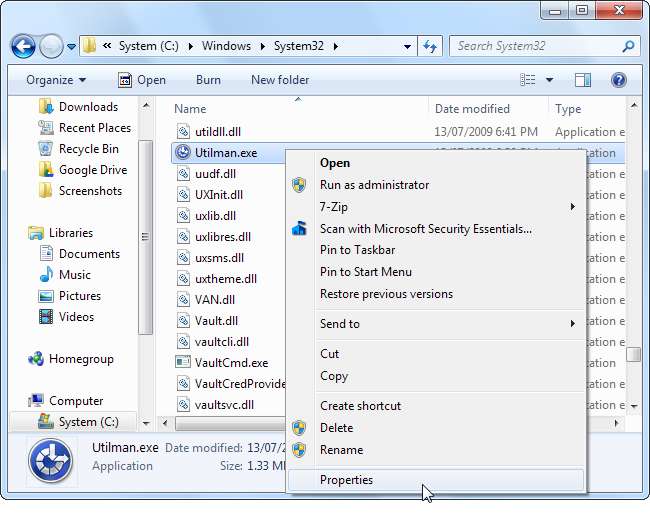Click in the Search System32 field
650x516 pixels.
click(535, 46)
